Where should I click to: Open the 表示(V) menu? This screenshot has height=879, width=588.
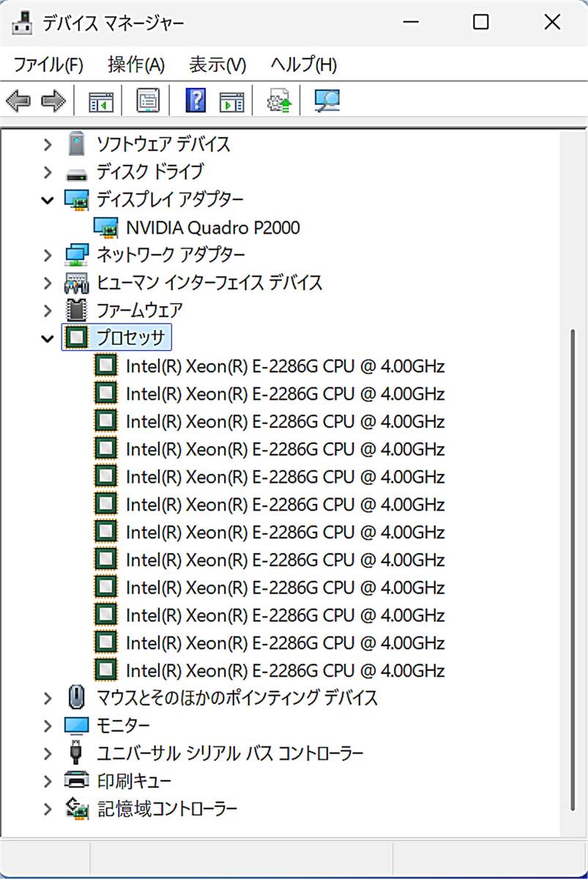tap(217, 64)
